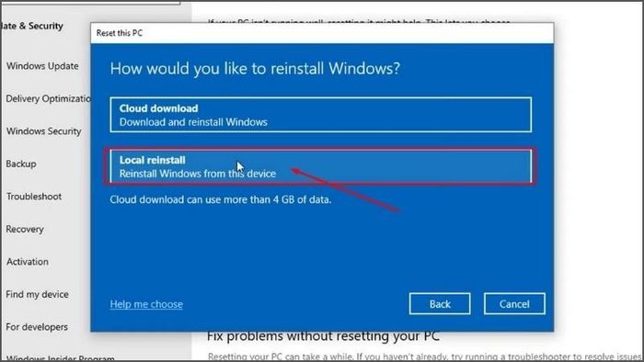Image resolution: width=644 pixels, height=362 pixels.
Task: Open Windows Security settings page
Action: click(43, 131)
